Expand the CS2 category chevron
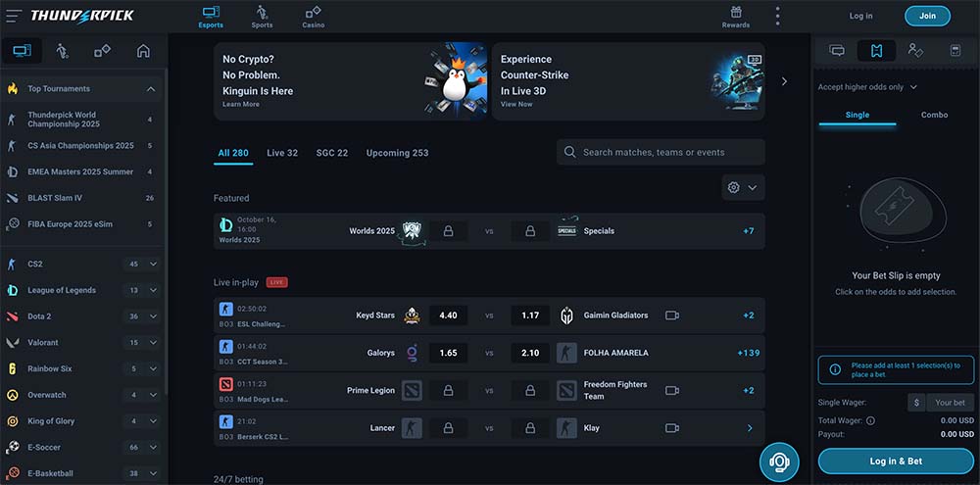Image resolution: width=980 pixels, height=485 pixels. pos(153,265)
